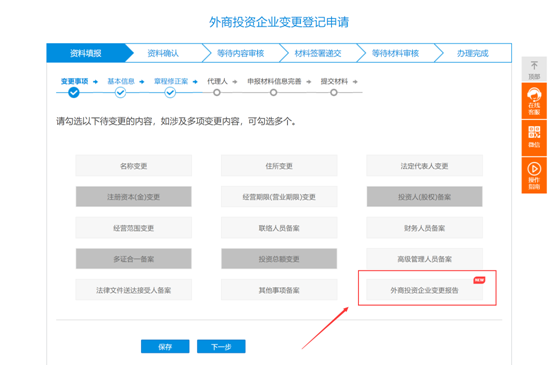Open the 办理完成 stage tab

coord(473,53)
